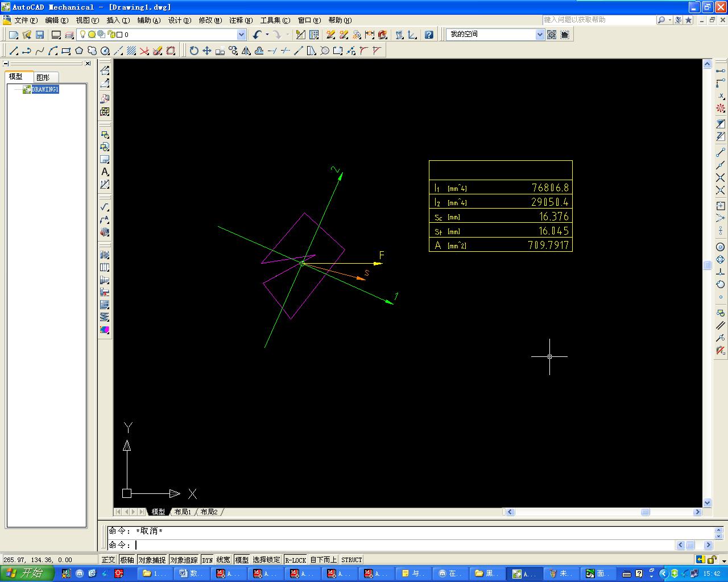Click 自下而上 in status bar

point(324,560)
